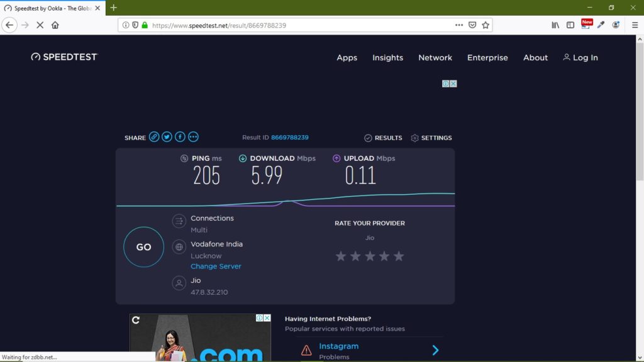The image size is (644, 362).
Task: Go to the browser home page
Action: tap(55, 25)
